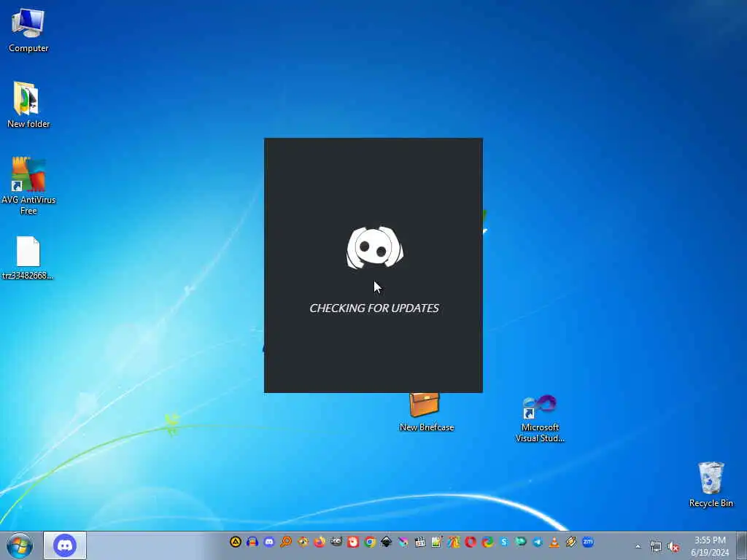The image size is (747, 560).
Task: Launch Firefox from the taskbar
Action: [x=320, y=542]
